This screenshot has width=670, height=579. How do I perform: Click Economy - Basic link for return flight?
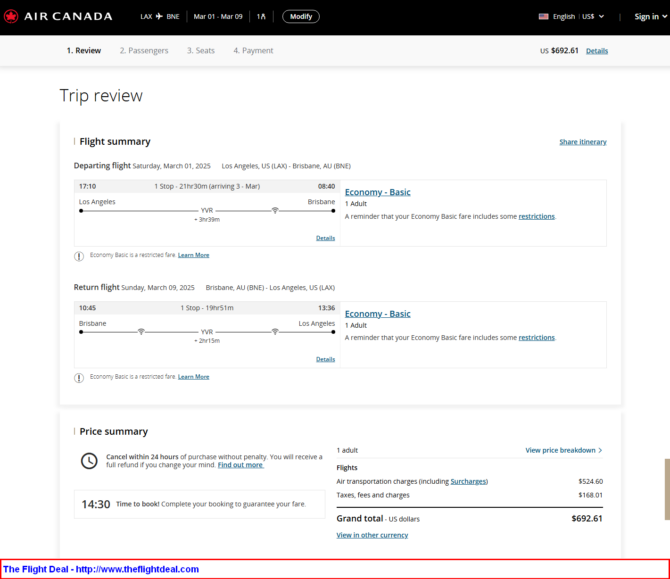point(377,314)
